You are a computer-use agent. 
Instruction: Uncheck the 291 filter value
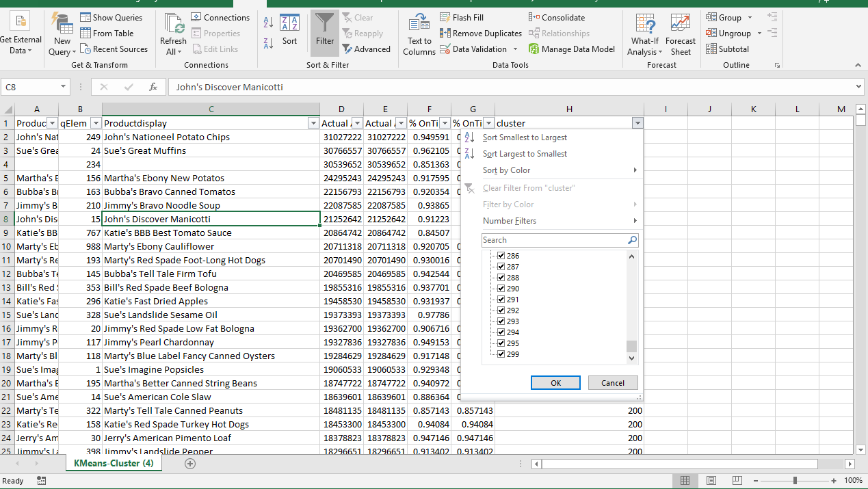(x=501, y=300)
